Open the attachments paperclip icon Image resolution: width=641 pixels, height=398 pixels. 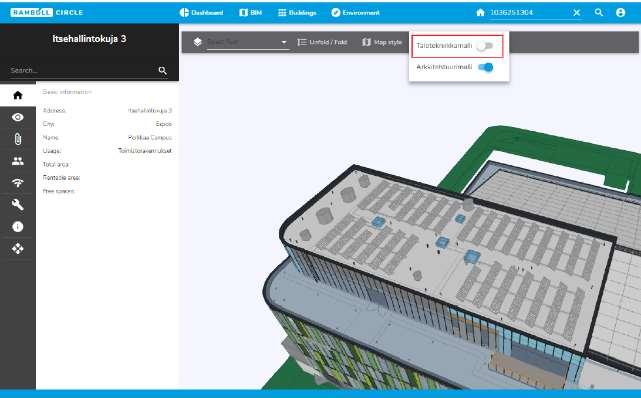pyautogui.click(x=18, y=139)
